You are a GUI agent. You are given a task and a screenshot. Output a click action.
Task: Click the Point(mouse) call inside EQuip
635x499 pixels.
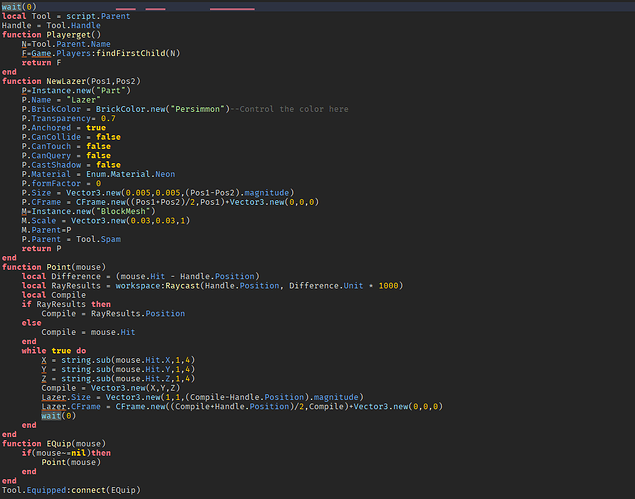71,463
